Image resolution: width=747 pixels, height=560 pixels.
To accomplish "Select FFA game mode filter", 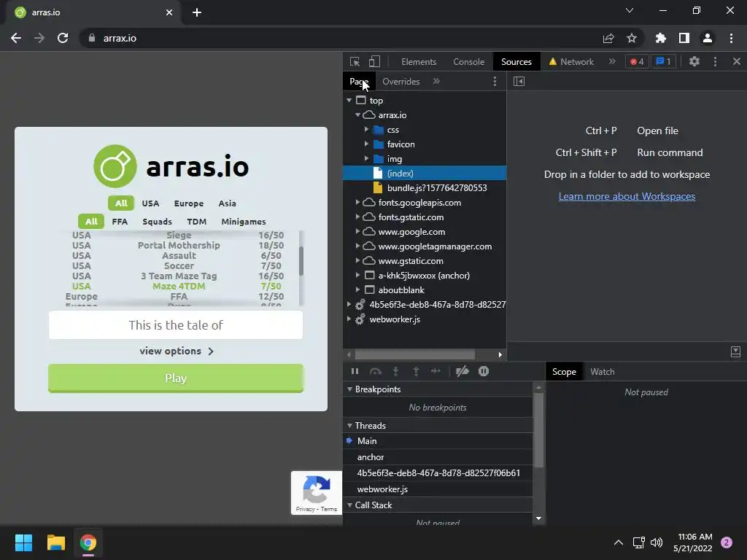I will coord(120,222).
